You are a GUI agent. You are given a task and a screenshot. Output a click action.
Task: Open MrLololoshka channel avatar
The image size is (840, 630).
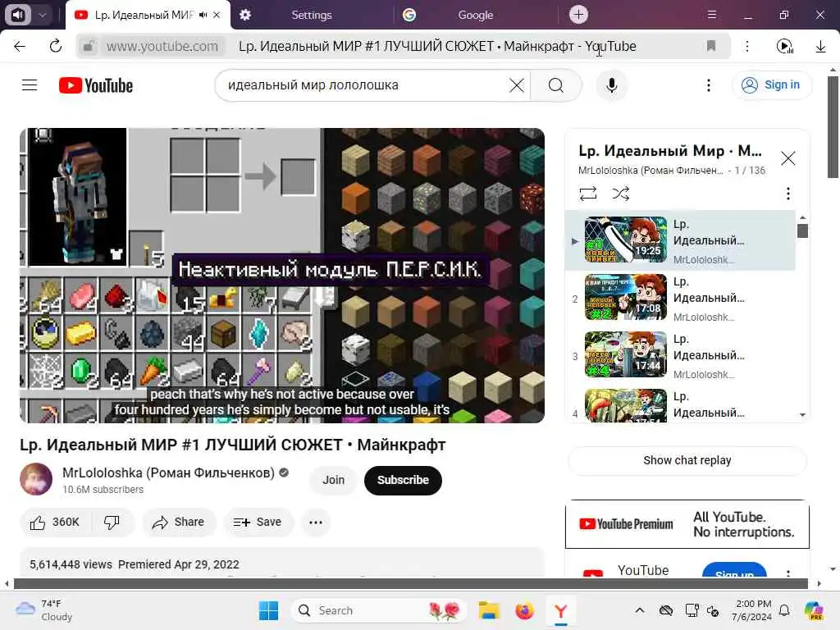[x=36, y=479]
